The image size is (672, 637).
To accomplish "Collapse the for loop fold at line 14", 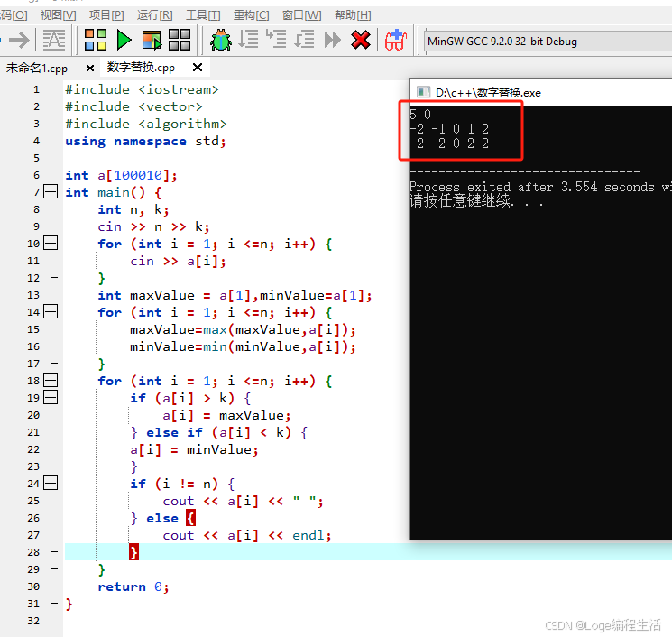I will coord(51,311).
